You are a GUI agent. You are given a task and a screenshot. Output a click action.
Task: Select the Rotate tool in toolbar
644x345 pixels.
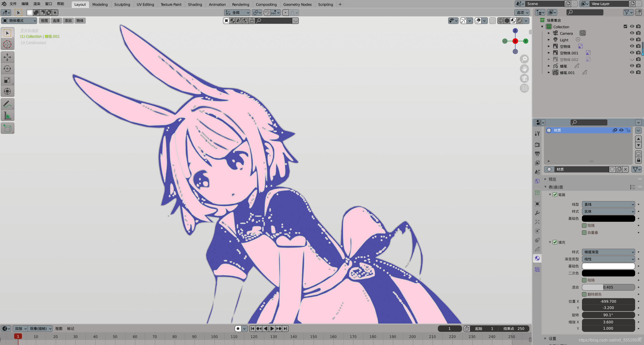tap(7, 69)
